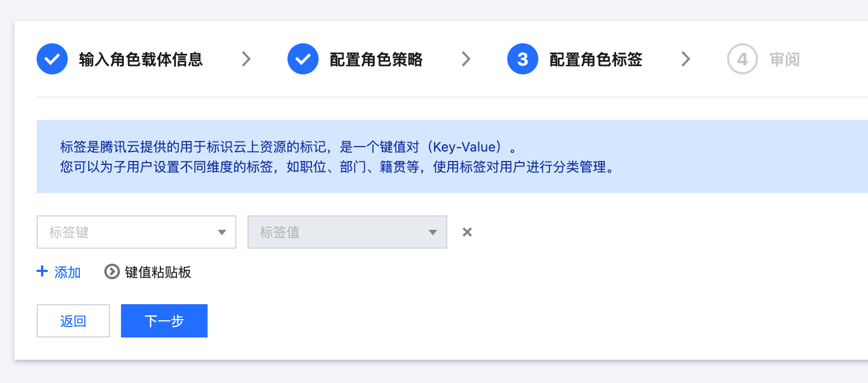Click the step 3 number circle icon
Image resolution: width=868 pixels, height=383 pixels.
click(x=523, y=59)
